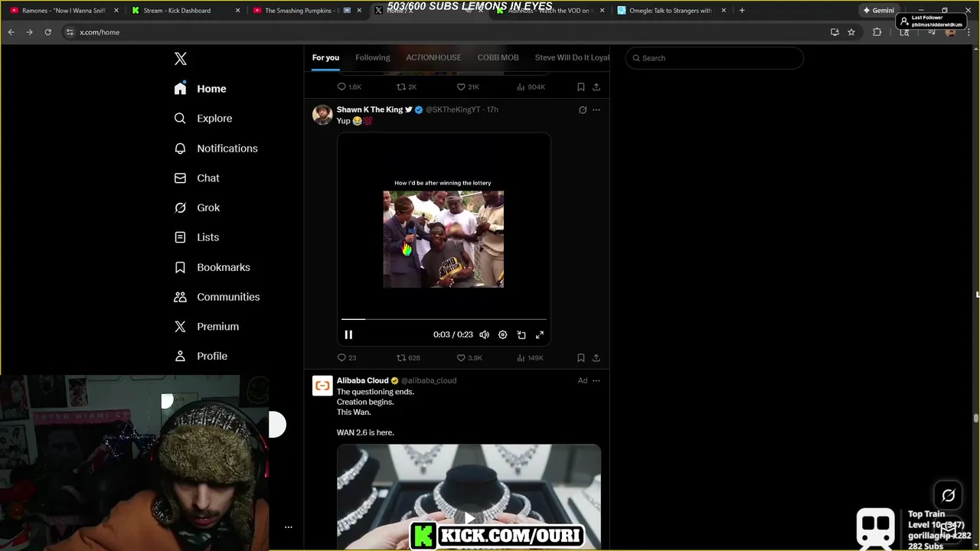Viewport: 980px width, 551px height.
Task: Switch to the AC7IONHOUSE tab
Action: [433, 57]
